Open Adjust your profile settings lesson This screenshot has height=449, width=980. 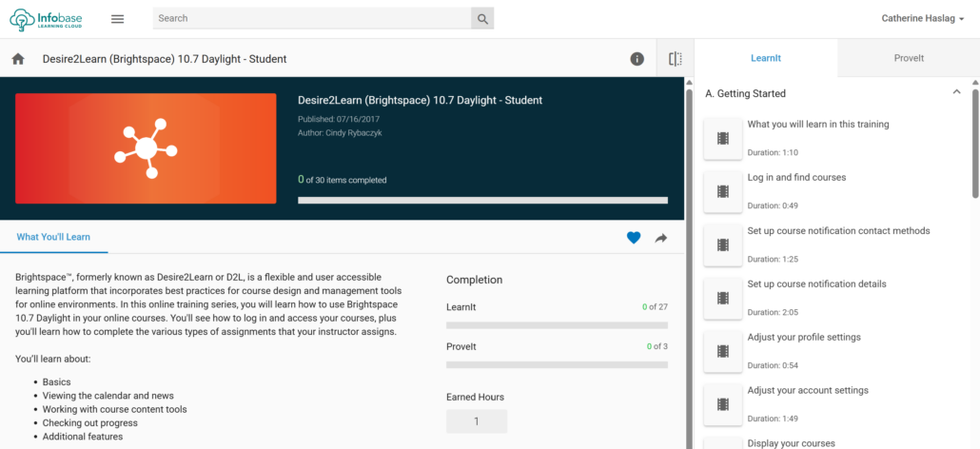[x=803, y=337]
